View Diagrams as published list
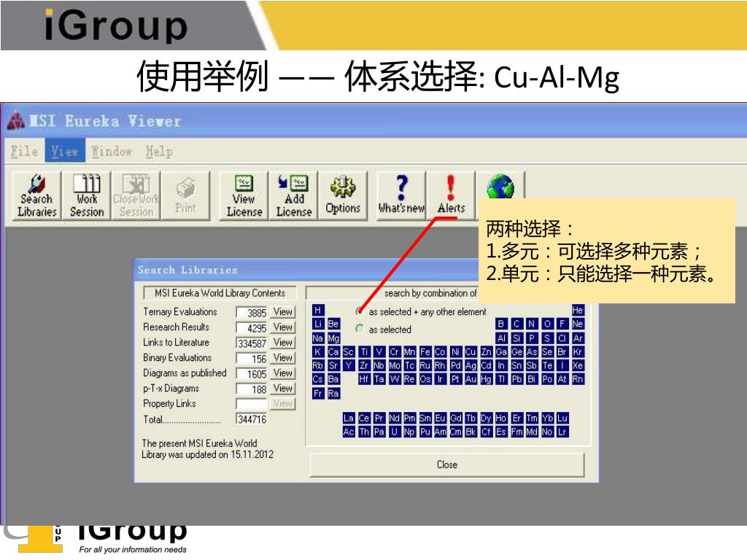Viewport: 747px width, 560px height. pyautogui.click(x=283, y=373)
